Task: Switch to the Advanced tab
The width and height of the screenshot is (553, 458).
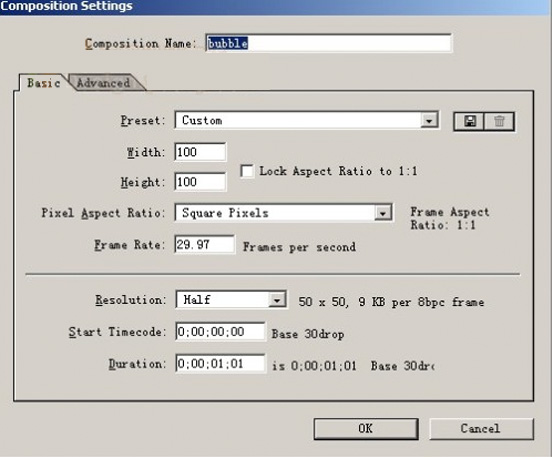Action: (103, 83)
